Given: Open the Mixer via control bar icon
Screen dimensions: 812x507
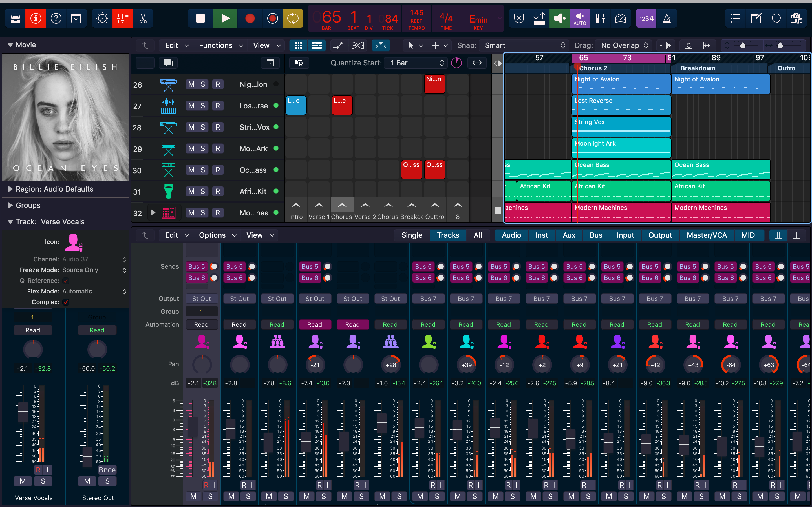Looking at the screenshot, I should pos(122,18).
